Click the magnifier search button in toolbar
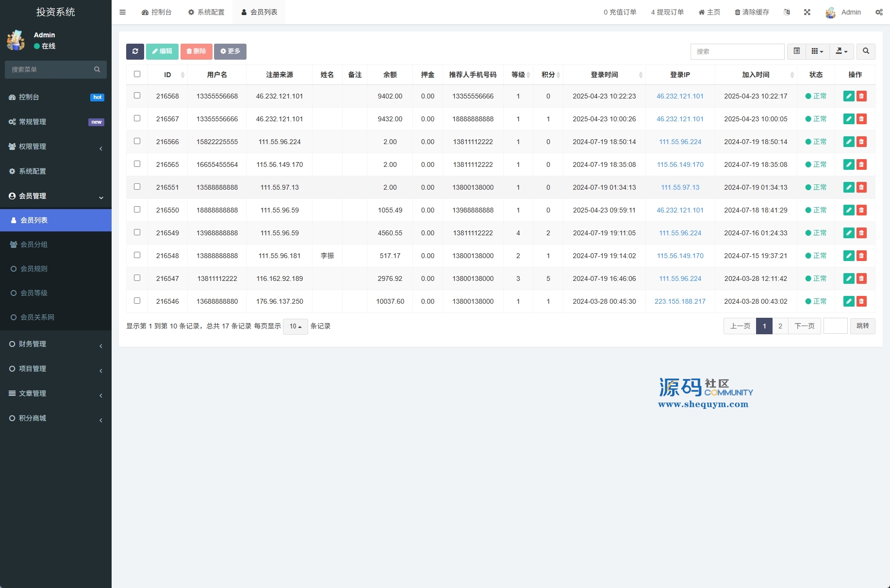This screenshot has width=890, height=588. click(866, 51)
